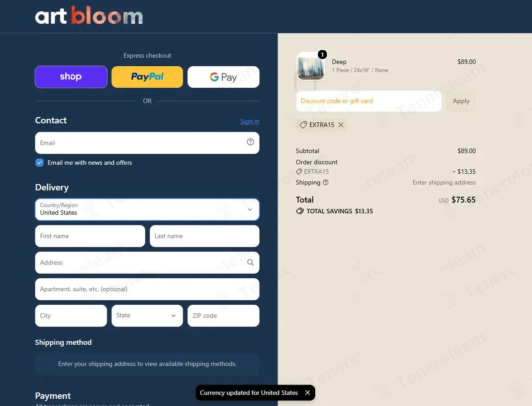Click the Apartment, suite field
Viewport: 532px width, 406px height.
(x=147, y=289)
